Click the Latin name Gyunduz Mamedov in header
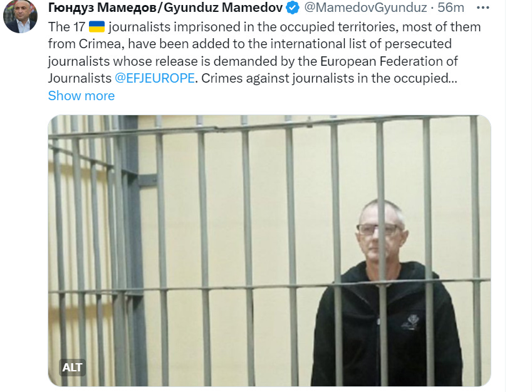Screen dimensions: 532x392 coord(223,8)
